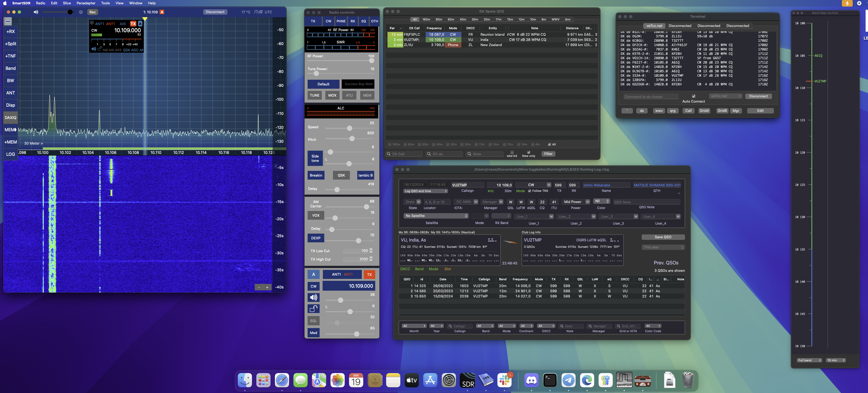Close slice flag with circled X icon
This screenshot has width=868, height=393.
pyautogui.click(x=92, y=23)
